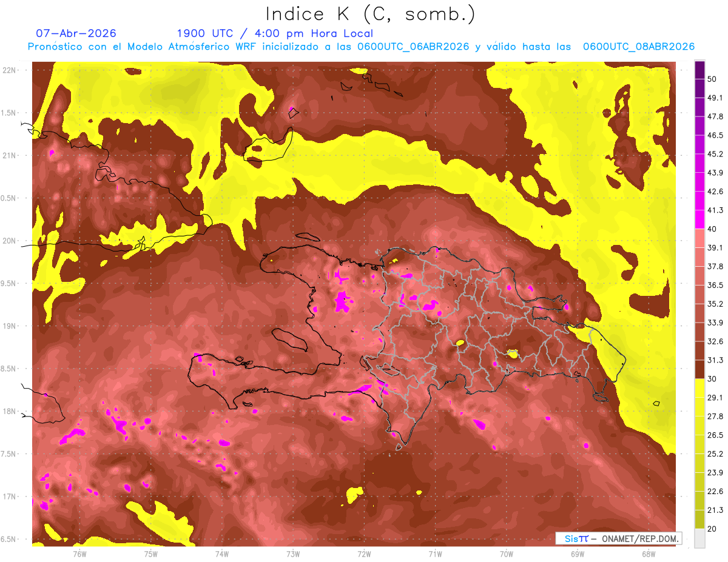Click the 76W longitude axis label
Viewport: 728px width, 562px height.
pos(79,554)
